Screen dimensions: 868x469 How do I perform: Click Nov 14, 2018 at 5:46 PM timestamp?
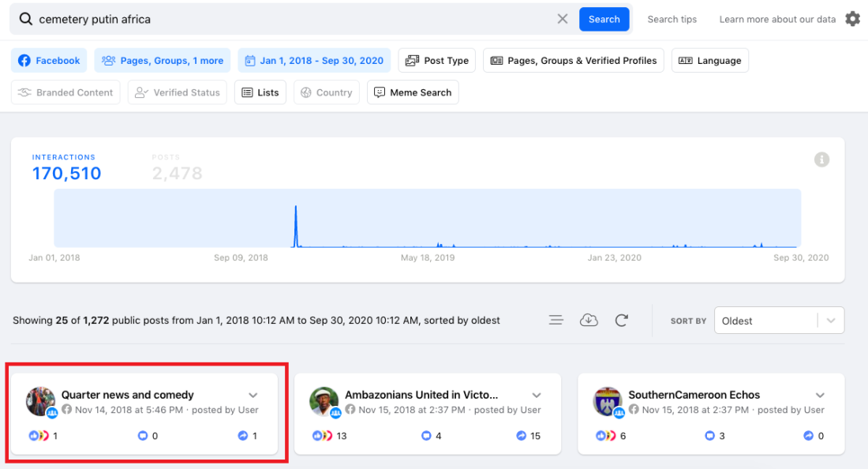(129, 410)
